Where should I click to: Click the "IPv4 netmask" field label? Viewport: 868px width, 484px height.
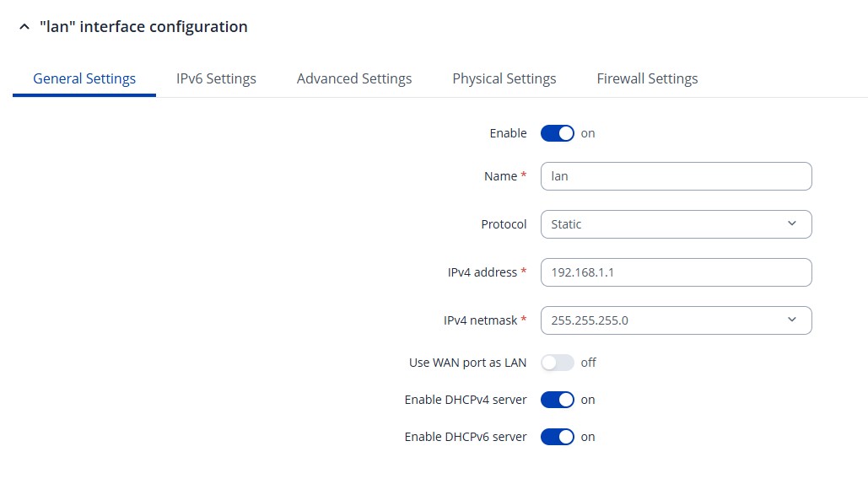(479, 320)
